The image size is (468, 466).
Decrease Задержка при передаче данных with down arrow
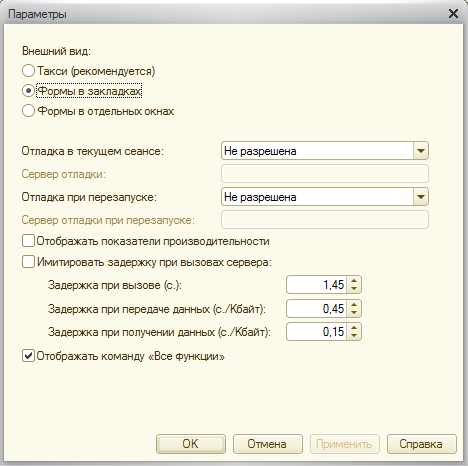[354, 312]
